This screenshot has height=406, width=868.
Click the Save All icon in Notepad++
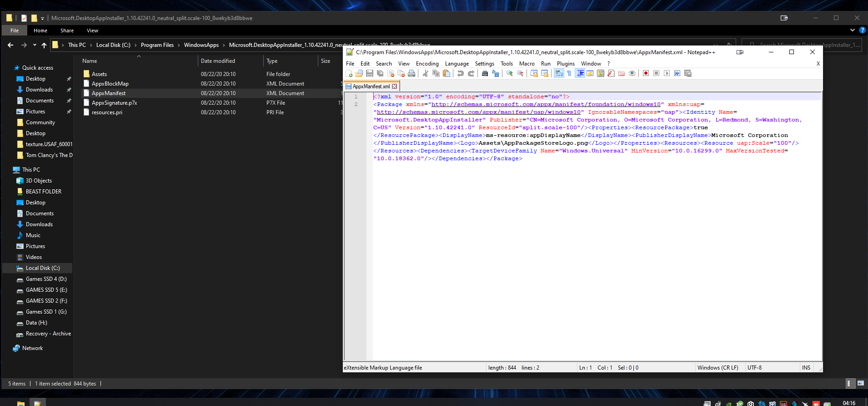(x=380, y=73)
